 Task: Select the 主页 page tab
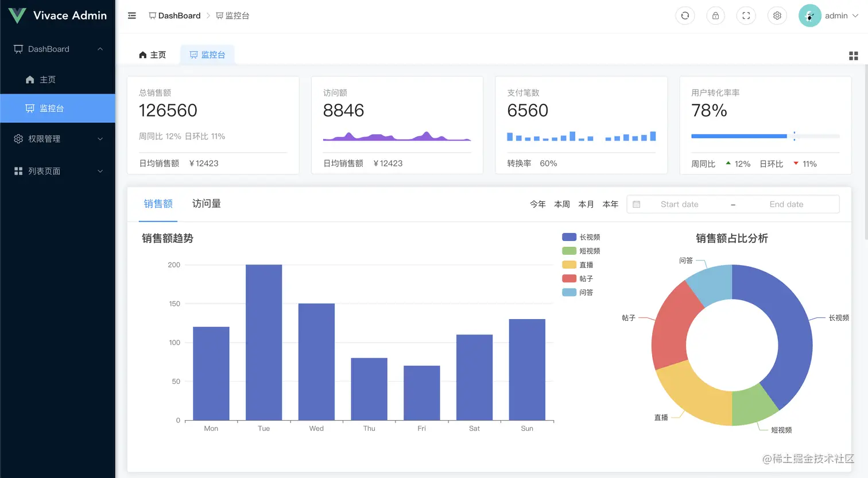(153, 55)
